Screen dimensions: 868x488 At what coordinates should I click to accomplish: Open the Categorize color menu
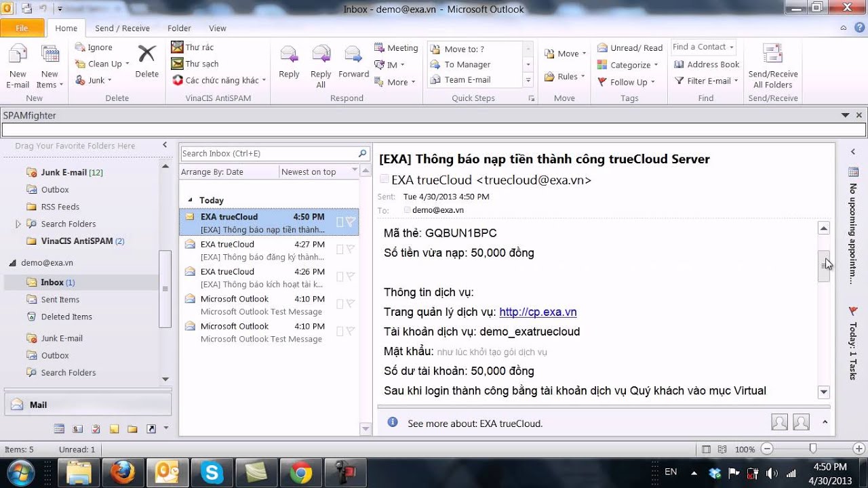[x=628, y=65]
